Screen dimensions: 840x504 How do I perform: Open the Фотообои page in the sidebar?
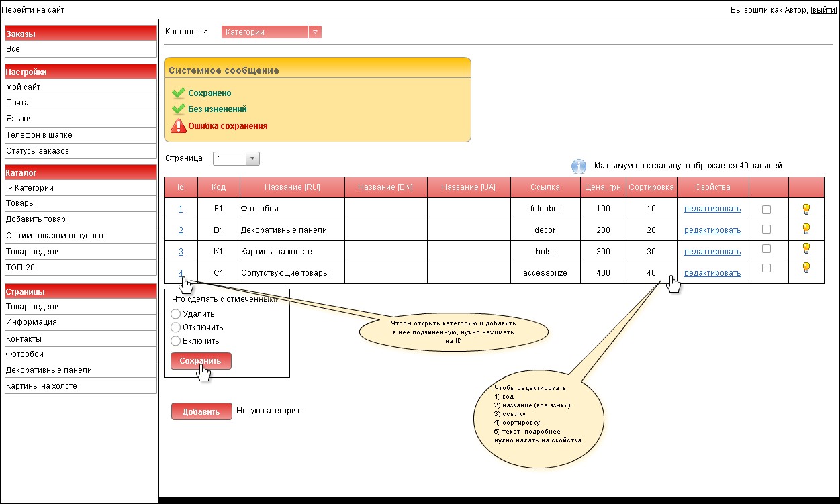point(81,354)
